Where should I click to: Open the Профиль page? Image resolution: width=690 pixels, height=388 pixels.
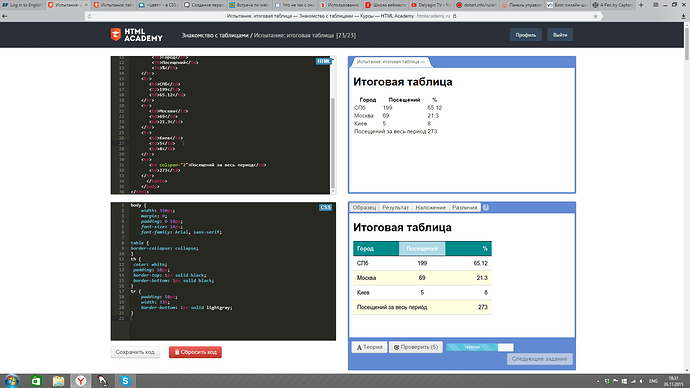pyautogui.click(x=525, y=35)
